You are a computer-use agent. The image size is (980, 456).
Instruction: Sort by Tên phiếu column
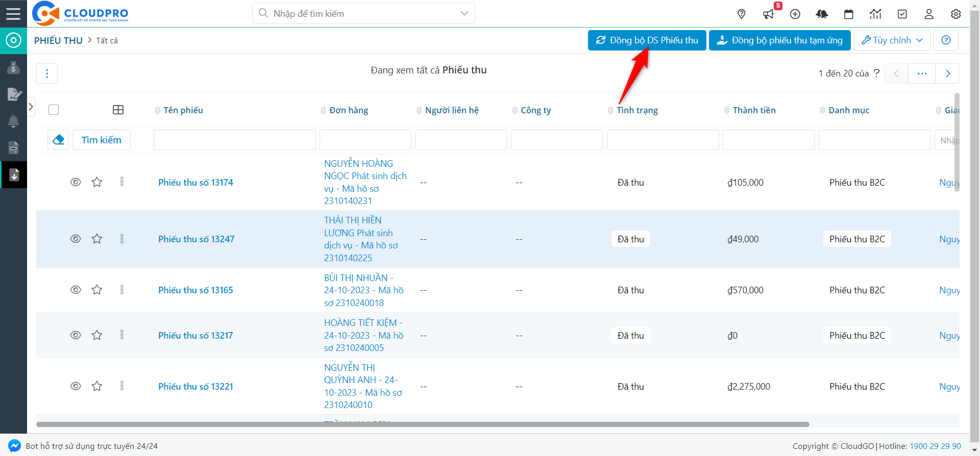[x=179, y=110]
